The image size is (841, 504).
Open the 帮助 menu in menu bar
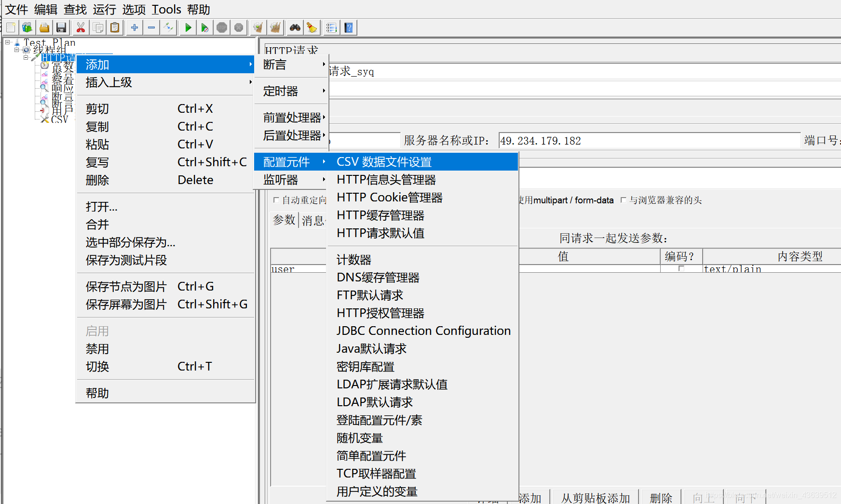199,10
